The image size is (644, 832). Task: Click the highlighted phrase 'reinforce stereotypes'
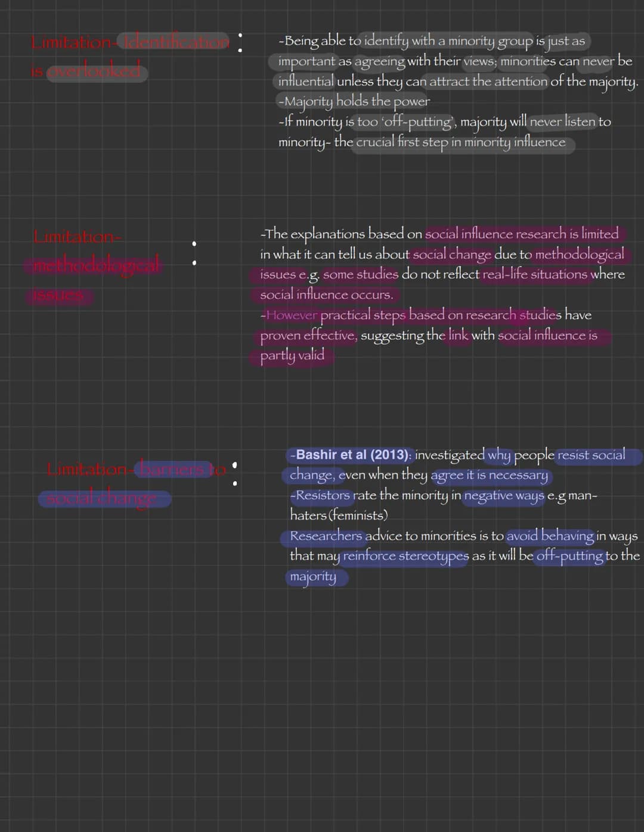[x=405, y=556]
